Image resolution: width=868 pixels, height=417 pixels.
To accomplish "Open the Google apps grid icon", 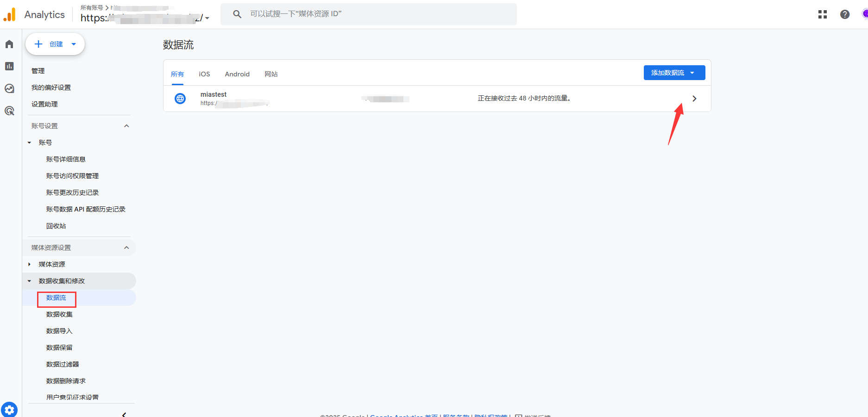I will (823, 14).
